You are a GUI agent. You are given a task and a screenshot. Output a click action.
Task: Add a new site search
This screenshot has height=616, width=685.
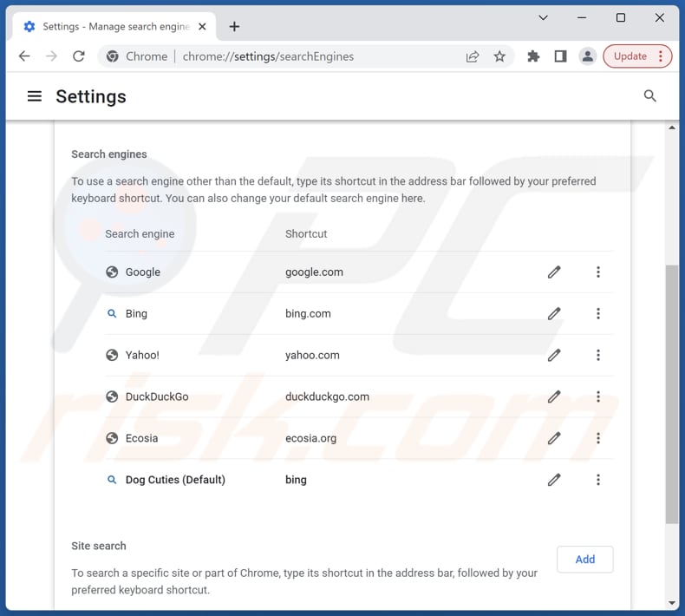(585, 559)
